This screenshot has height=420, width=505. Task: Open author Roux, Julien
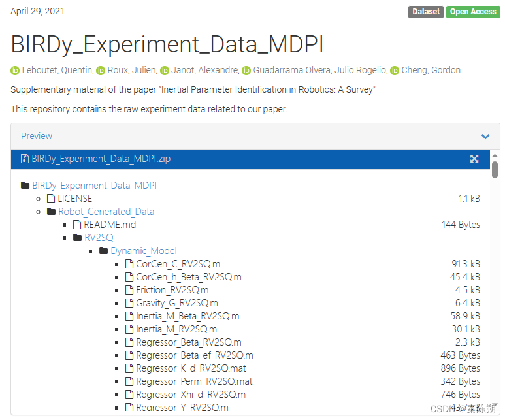tap(133, 70)
